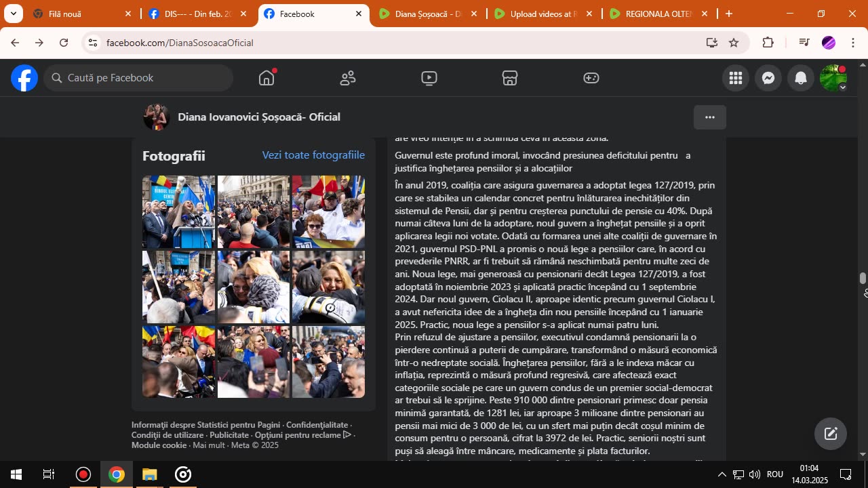Open the Module cookie link
The height and width of the screenshot is (488, 868).
point(159,445)
